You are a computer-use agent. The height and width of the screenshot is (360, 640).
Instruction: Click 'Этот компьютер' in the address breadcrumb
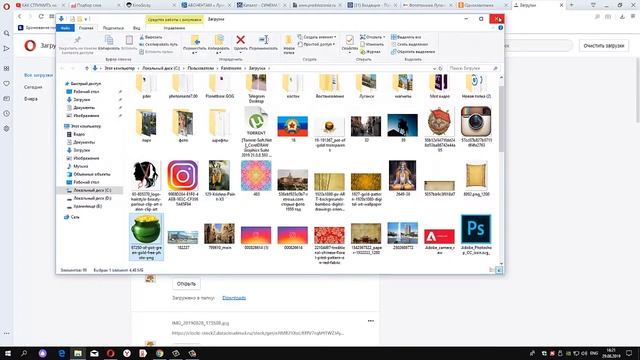[120, 68]
